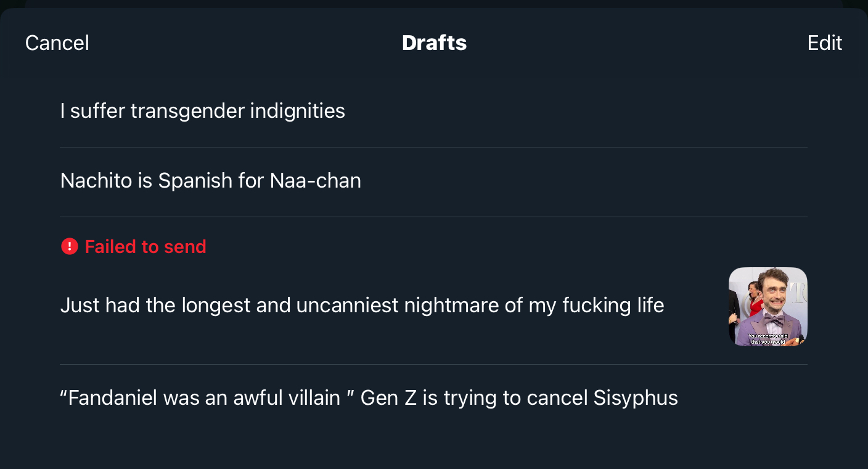Select the 'Nachito is Spanish for Naa-chan' draft

211,181
